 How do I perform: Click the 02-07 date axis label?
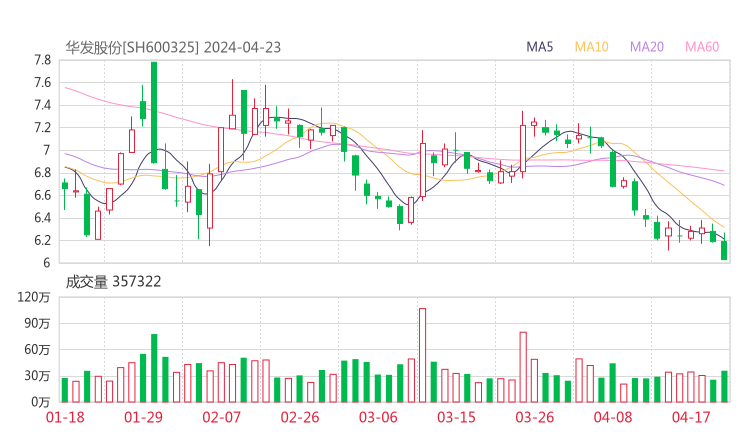221,417
